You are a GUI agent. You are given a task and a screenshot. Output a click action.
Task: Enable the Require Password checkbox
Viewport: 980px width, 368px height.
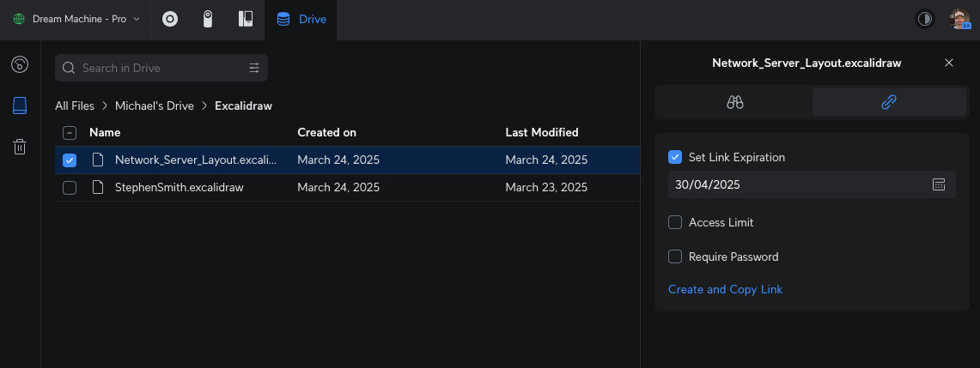(x=675, y=256)
